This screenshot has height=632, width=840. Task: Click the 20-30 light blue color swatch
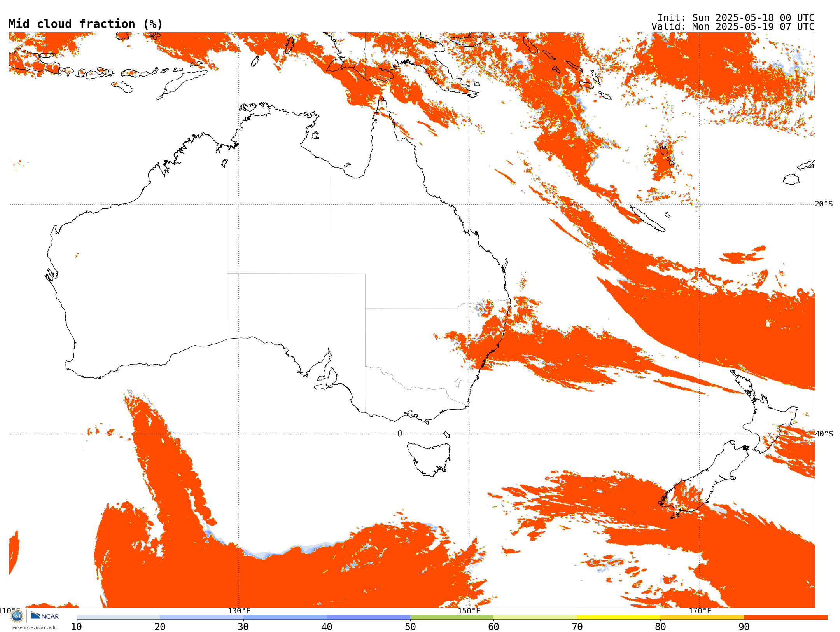[201, 617]
